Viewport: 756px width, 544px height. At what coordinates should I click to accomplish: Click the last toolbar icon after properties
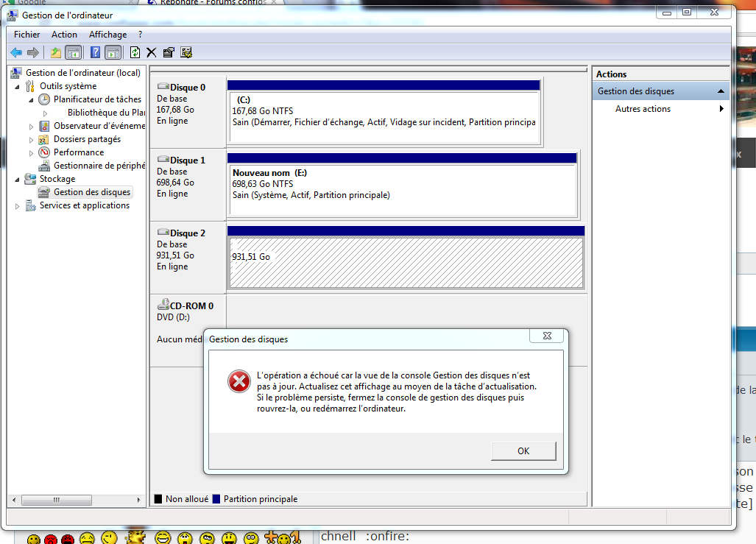pyautogui.click(x=186, y=52)
